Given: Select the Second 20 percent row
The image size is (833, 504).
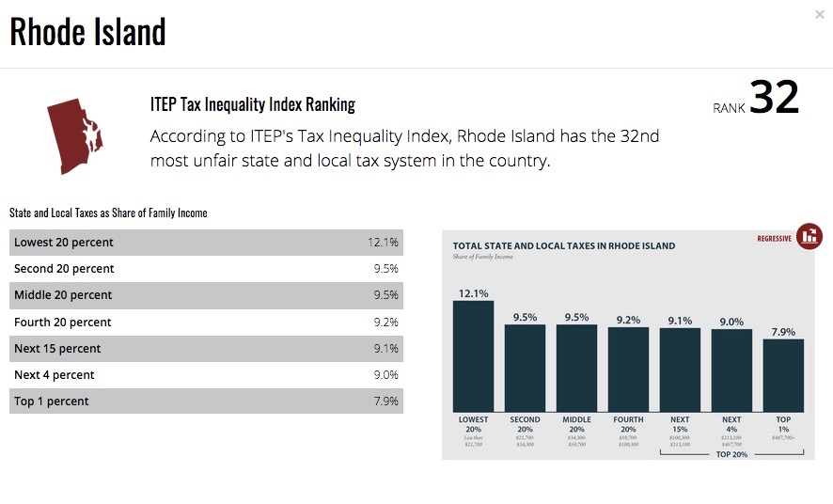Looking at the screenshot, I should [x=206, y=269].
